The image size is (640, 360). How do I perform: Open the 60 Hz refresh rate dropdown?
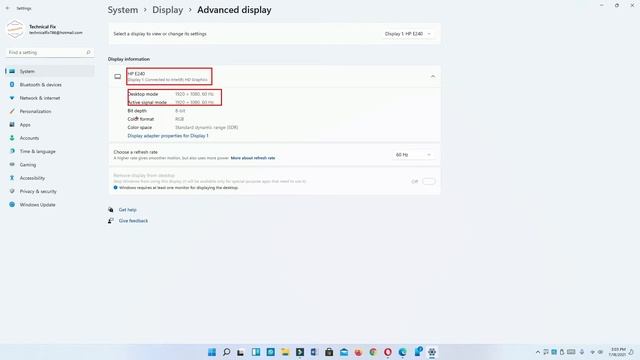click(413, 155)
